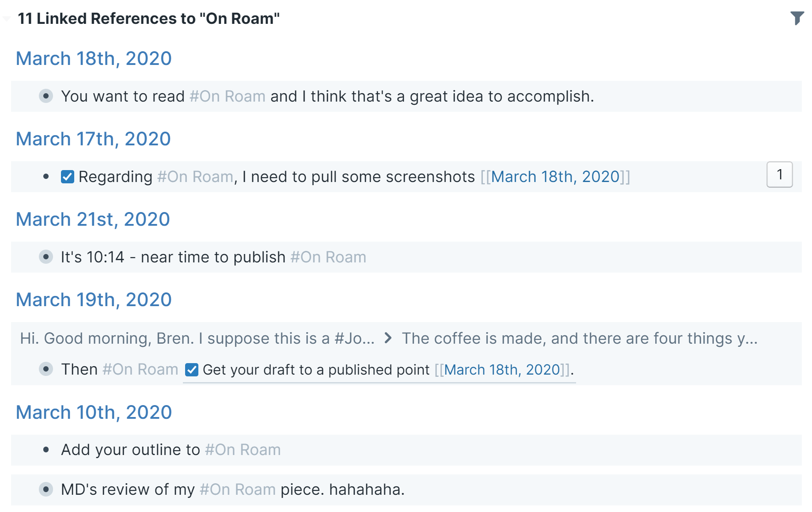The image size is (812, 512).
Task: Open the linked references filter
Action: (x=797, y=18)
